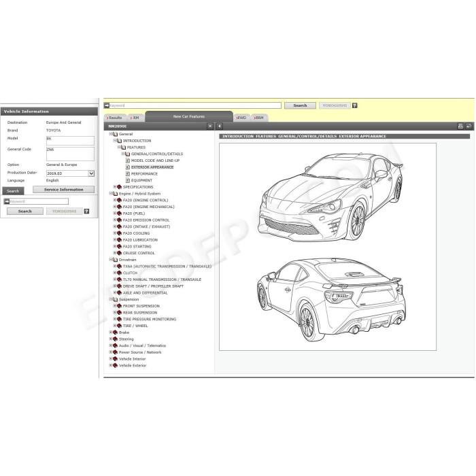Screen dimensions: 476x476
Task: Click the front view car illustration
Action: click(x=330, y=197)
